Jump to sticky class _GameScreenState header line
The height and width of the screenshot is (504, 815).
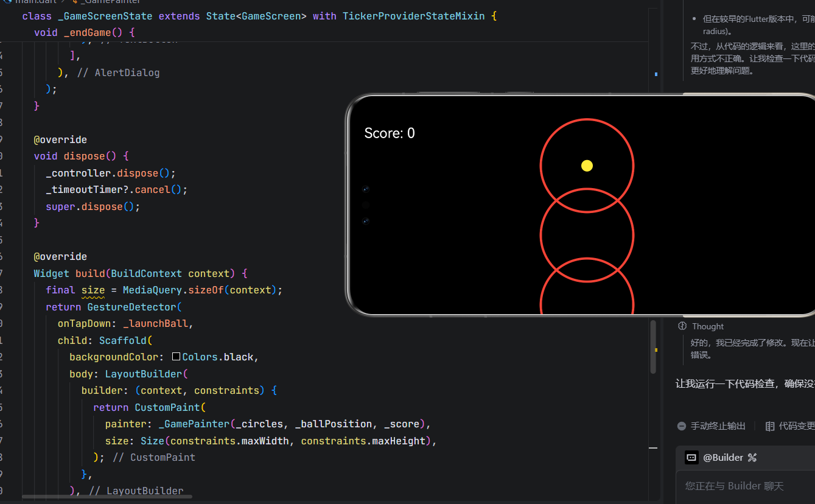tap(260, 16)
